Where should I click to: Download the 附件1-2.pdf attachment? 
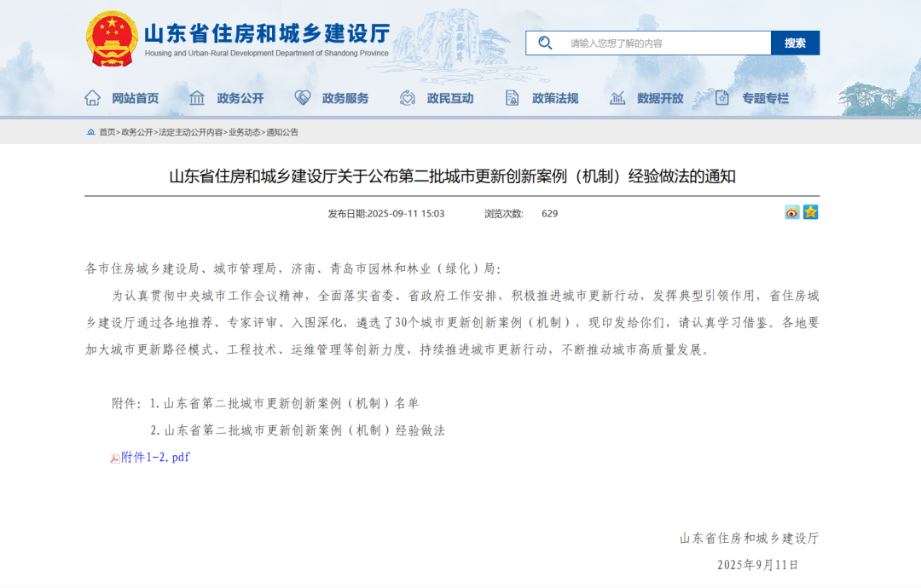pyautogui.click(x=155, y=457)
